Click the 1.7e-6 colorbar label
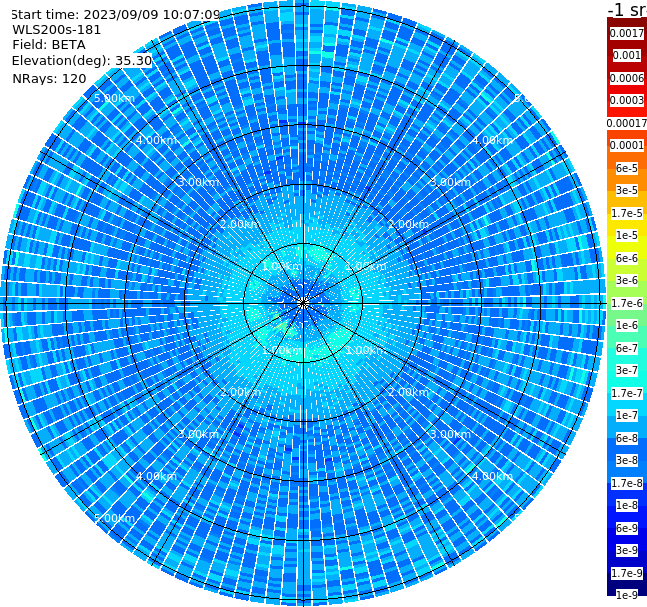Screen dimensions: 647x607 (x=627, y=303)
